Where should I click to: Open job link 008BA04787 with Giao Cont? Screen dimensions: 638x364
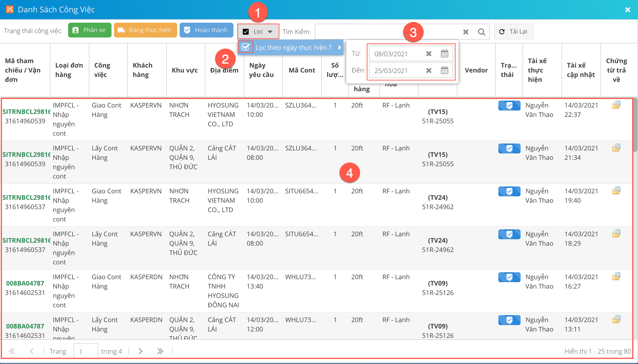coord(25,283)
